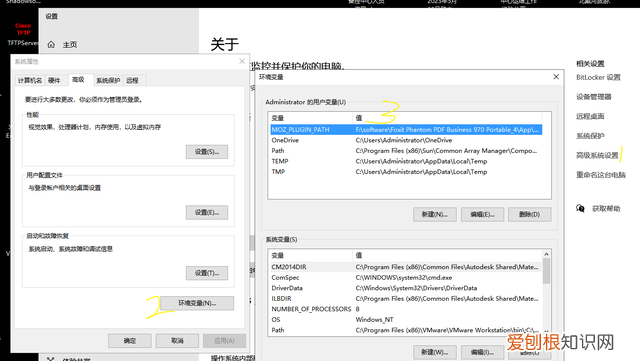This screenshot has width=640, height=361.
Task: Open 设备管理器 link
Action: pos(593,97)
